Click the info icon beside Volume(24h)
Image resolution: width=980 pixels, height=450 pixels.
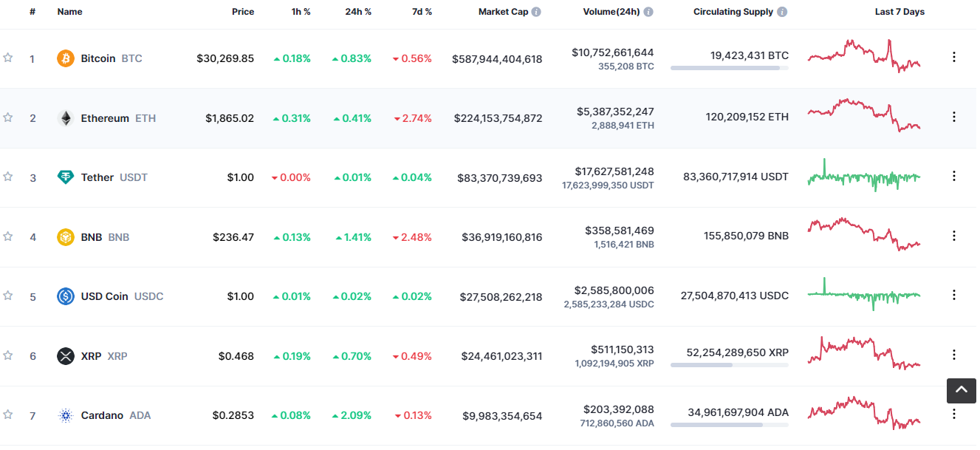tap(648, 12)
